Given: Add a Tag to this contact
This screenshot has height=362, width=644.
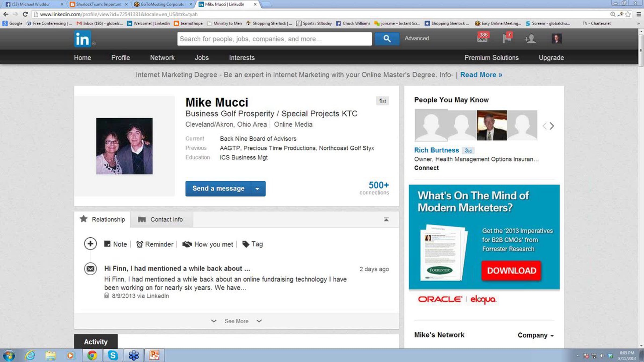Looking at the screenshot, I should [x=253, y=244].
